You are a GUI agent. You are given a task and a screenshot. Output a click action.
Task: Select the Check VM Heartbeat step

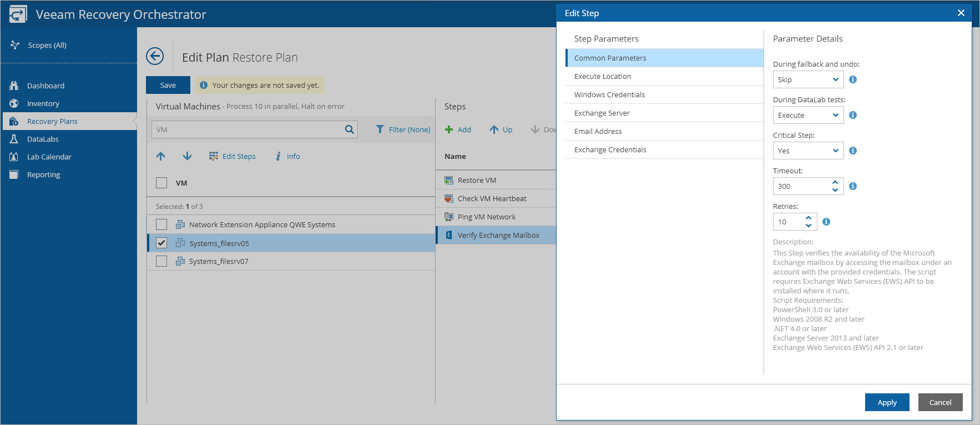(x=496, y=198)
